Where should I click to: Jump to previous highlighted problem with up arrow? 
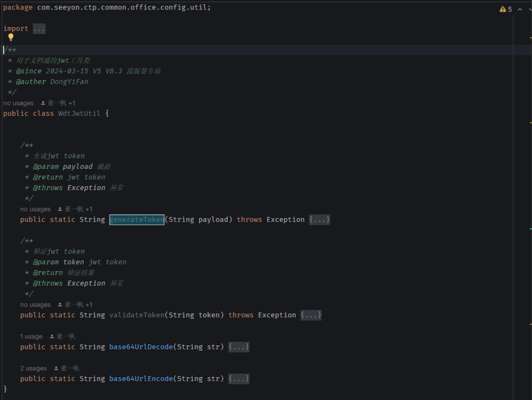pos(519,10)
